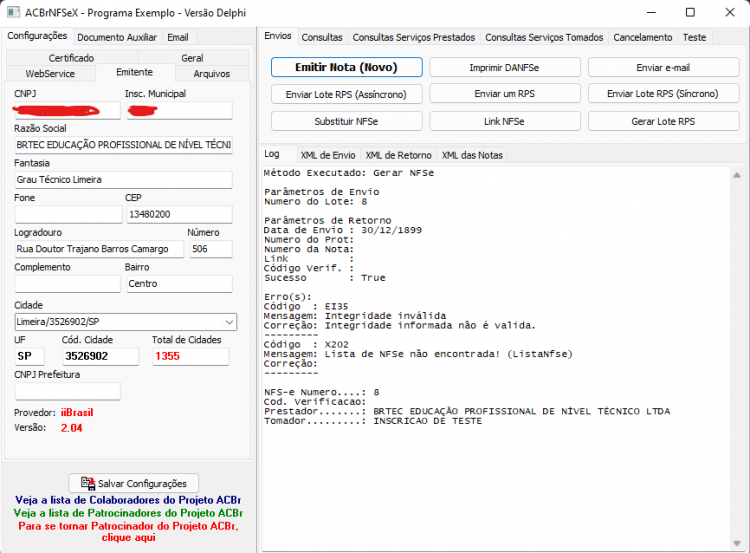This screenshot has height=553, width=750.
Task: Open the Cidade combo box dropdown
Action: (230, 322)
